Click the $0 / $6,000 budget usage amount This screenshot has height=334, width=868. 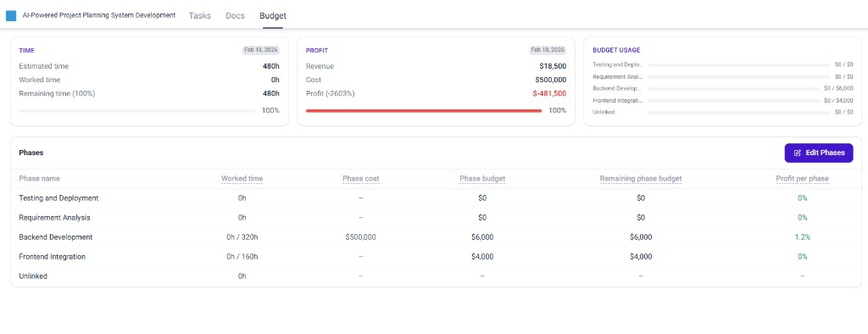838,89
